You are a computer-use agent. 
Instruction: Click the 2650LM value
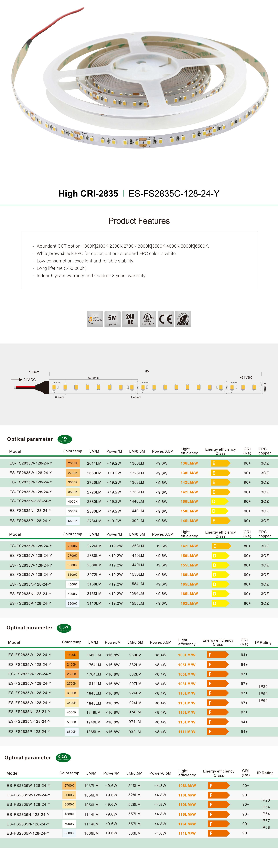tap(94, 473)
